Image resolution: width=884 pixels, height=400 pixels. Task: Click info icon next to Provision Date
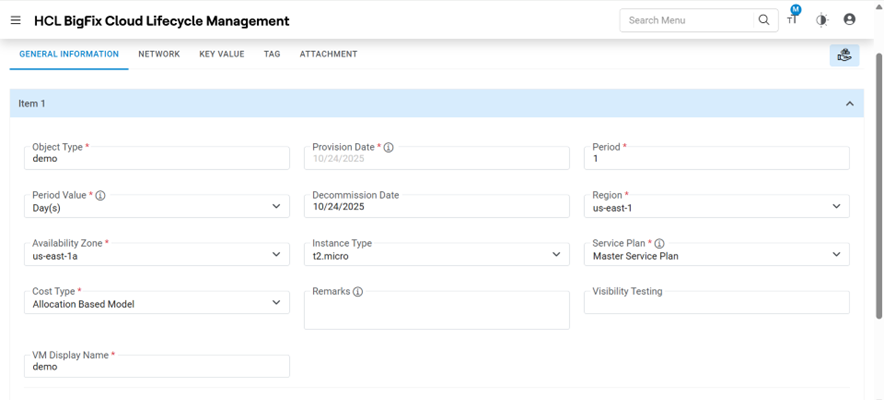pos(389,147)
